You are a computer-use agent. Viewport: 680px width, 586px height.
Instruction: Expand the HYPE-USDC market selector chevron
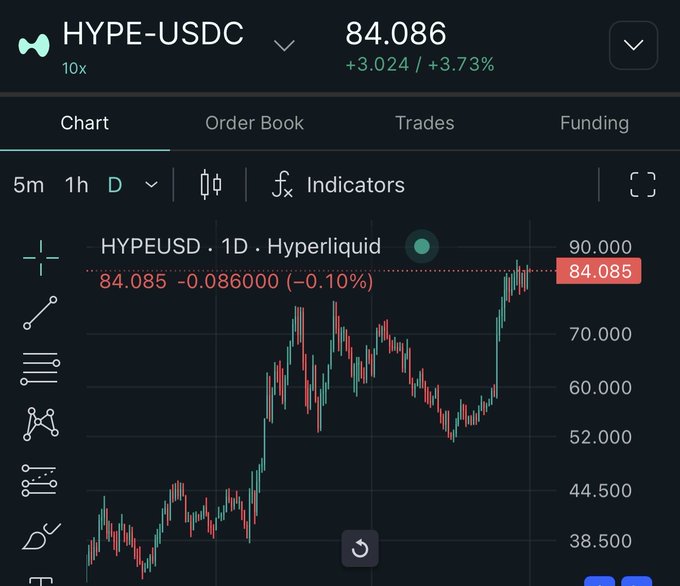[x=284, y=45]
